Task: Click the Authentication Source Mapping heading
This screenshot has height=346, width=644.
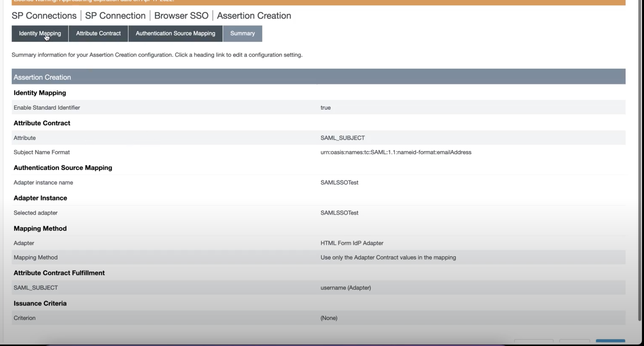Action: click(63, 168)
